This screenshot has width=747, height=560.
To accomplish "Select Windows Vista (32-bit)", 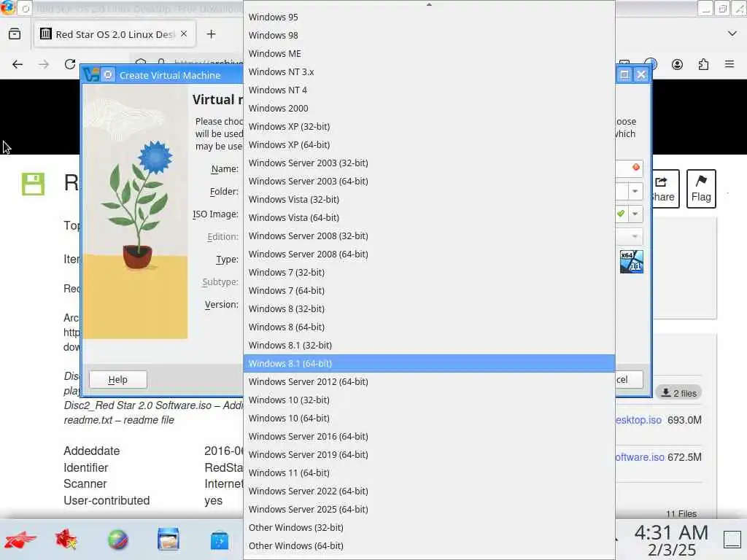I will pos(429,199).
